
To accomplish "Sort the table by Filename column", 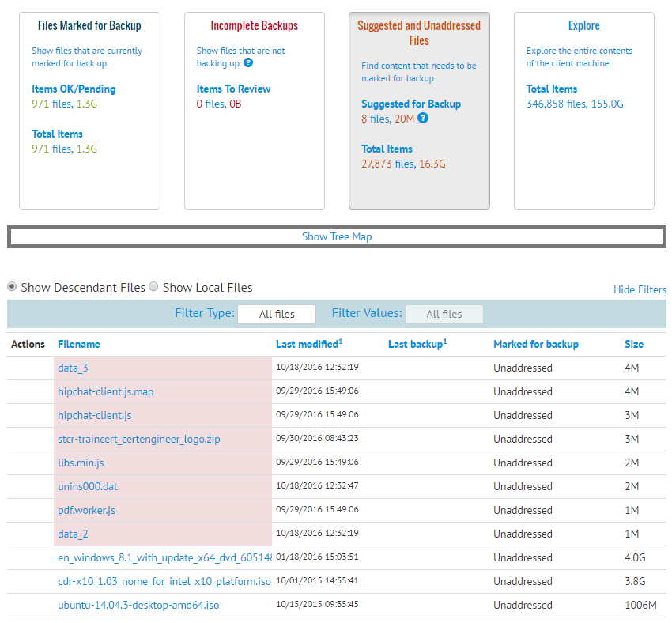I will [x=78, y=344].
